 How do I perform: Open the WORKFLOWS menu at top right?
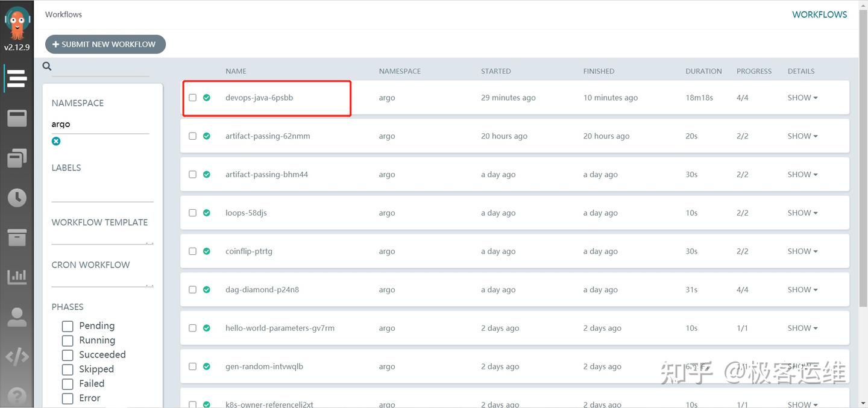tap(819, 14)
